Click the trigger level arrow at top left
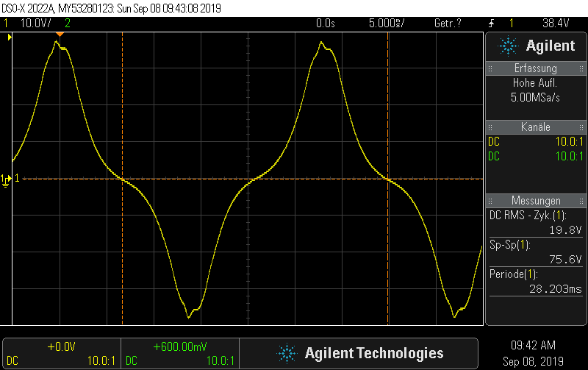The height and width of the screenshot is (370, 588). click(10, 38)
